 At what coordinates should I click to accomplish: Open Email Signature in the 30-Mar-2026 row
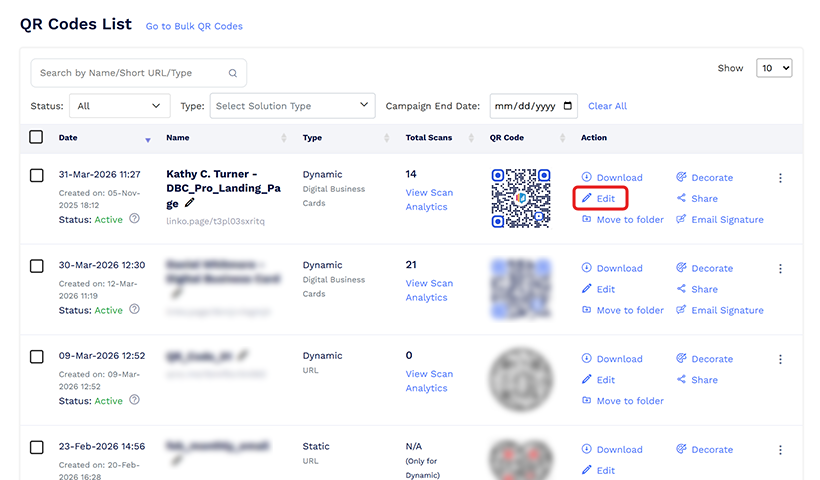720,310
